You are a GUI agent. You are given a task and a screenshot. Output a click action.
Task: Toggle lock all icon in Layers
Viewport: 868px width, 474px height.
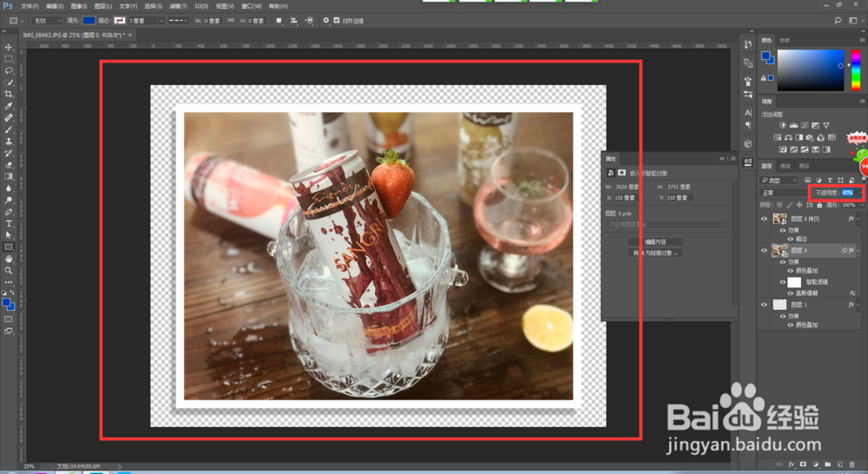click(820, 205)
